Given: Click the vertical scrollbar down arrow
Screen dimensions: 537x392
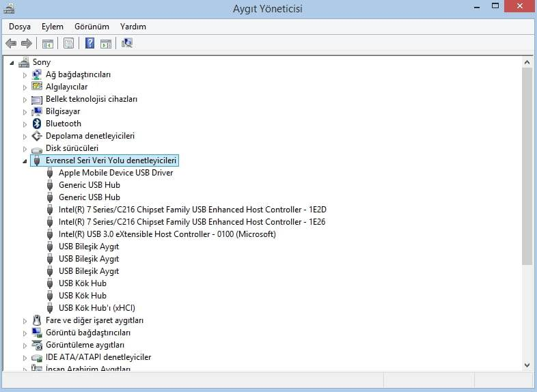Looking at the screenshot, I should coord(527,365).
